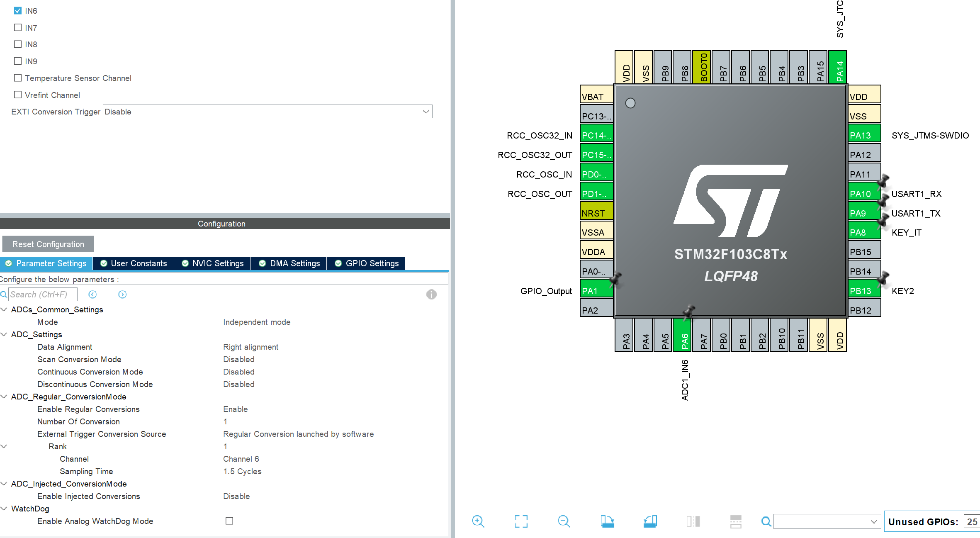
Task: Click the parameter search magnifier icon
Action: pyautogui.click(x=4, y=294)
